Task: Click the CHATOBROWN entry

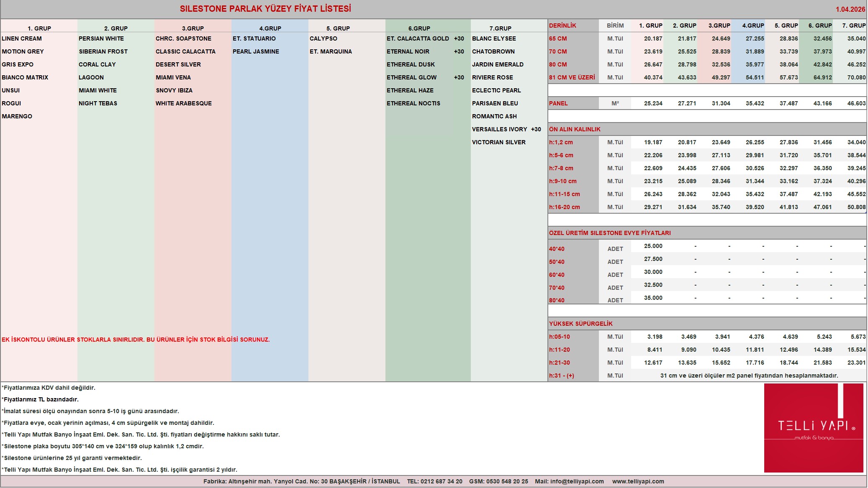Action: 493,51
